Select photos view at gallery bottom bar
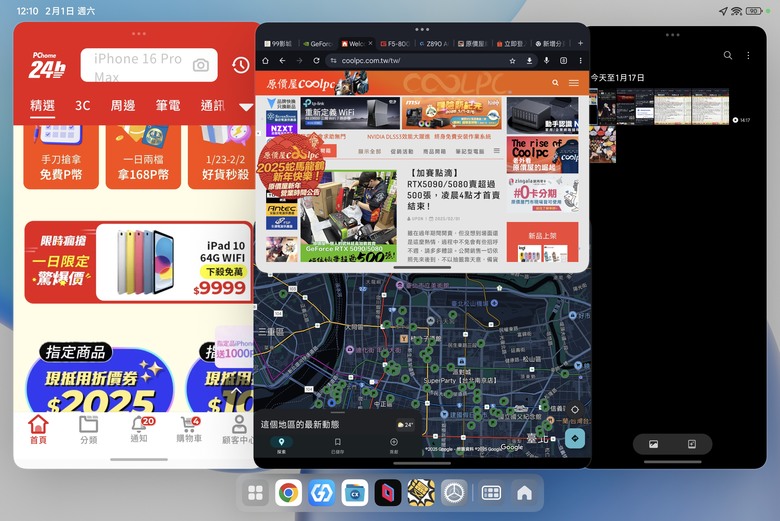 [653, 444]
